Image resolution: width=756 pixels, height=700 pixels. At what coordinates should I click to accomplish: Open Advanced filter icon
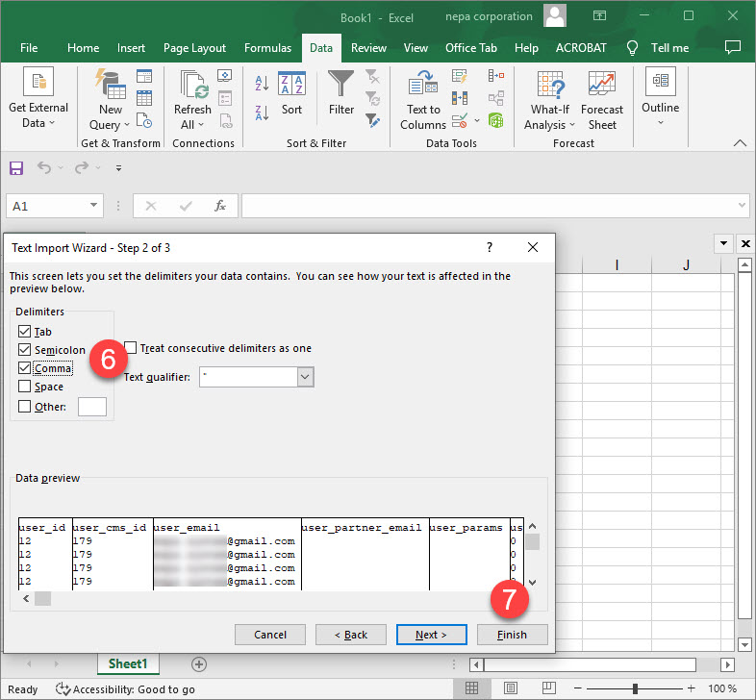click(x=372, y=120)
